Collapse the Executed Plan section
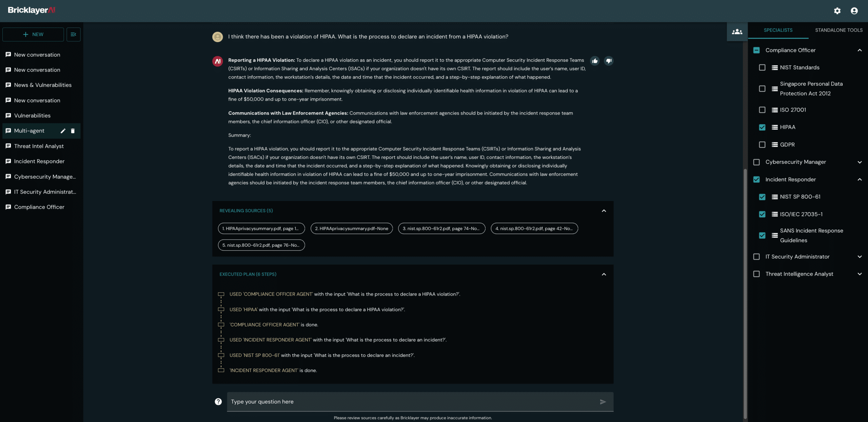The height and width of the screenshot is (422, 868). tap(604, 274)
